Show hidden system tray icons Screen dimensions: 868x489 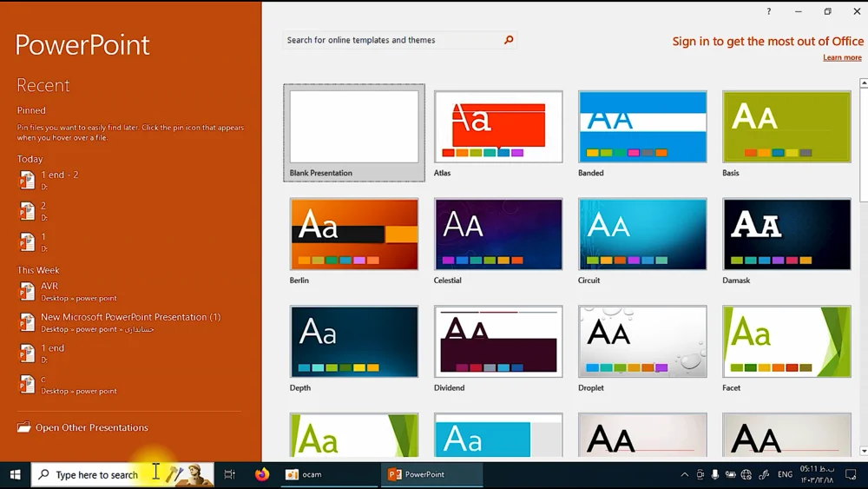(684, 474)
